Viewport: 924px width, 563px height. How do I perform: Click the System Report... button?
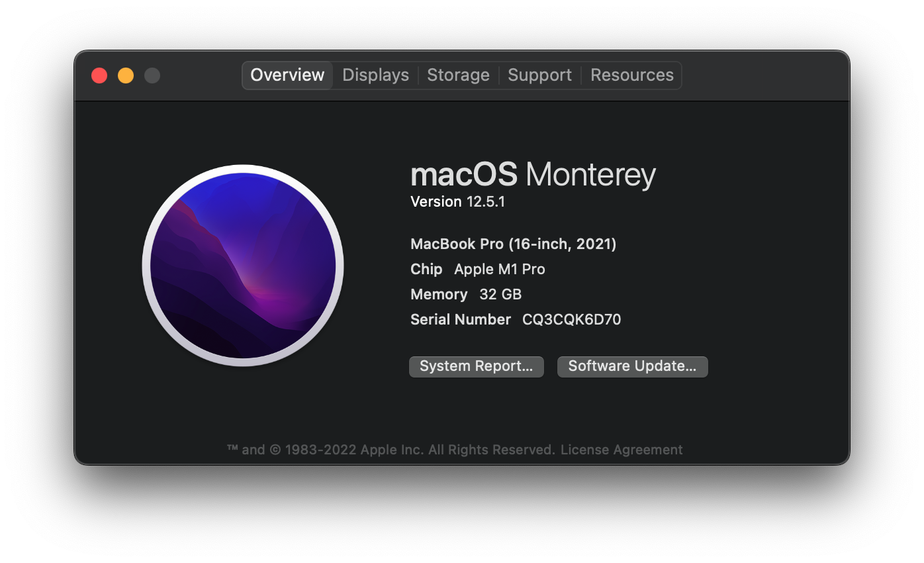point(477,366)
